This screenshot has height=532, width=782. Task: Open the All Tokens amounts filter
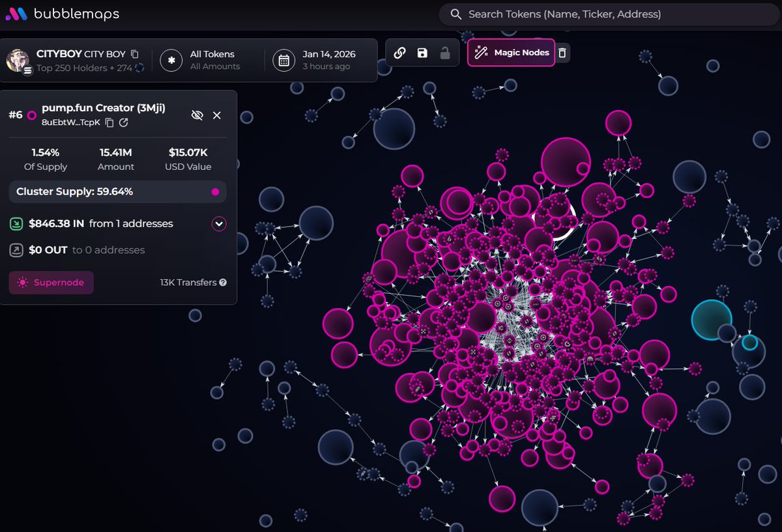[214, 60]
